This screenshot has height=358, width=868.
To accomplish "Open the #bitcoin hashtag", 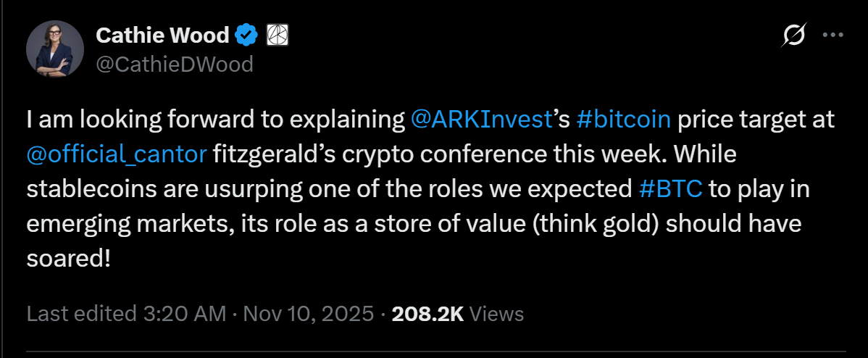I will coord(622,120).
